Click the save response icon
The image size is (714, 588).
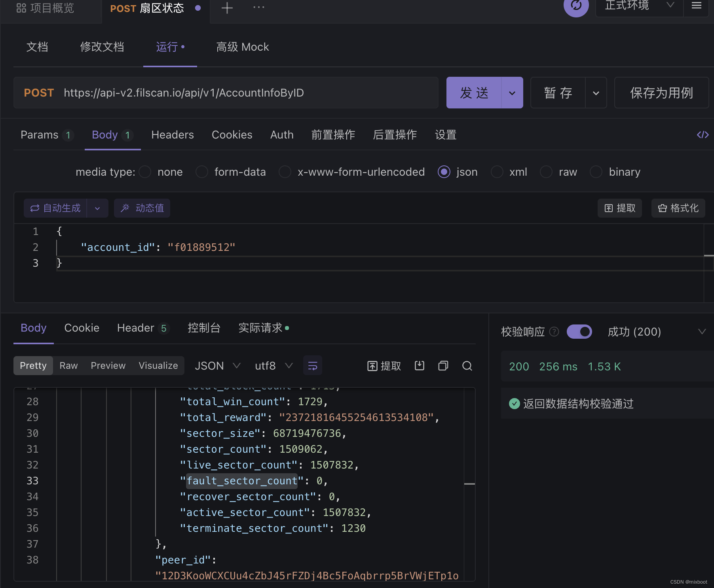click(420, 366)
